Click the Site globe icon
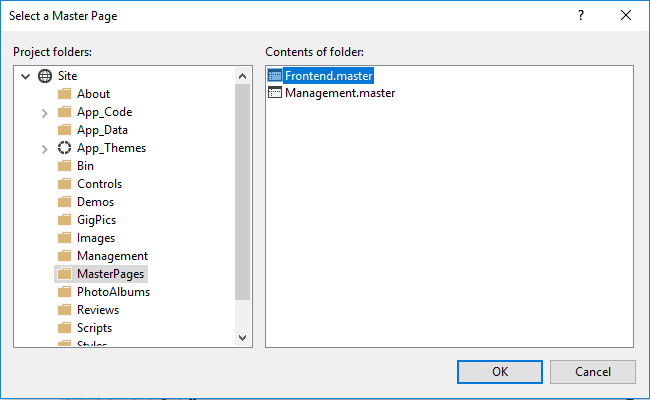Screen dimensions: 650x400 tap(45, 76)
